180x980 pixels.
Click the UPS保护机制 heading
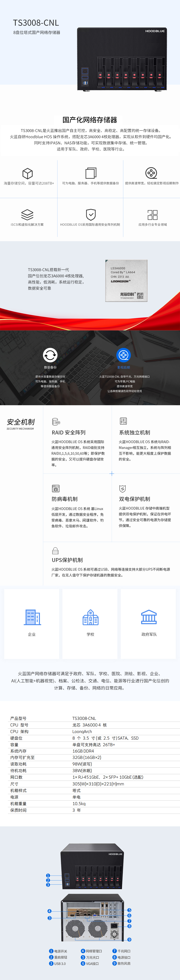click(67, 560)
